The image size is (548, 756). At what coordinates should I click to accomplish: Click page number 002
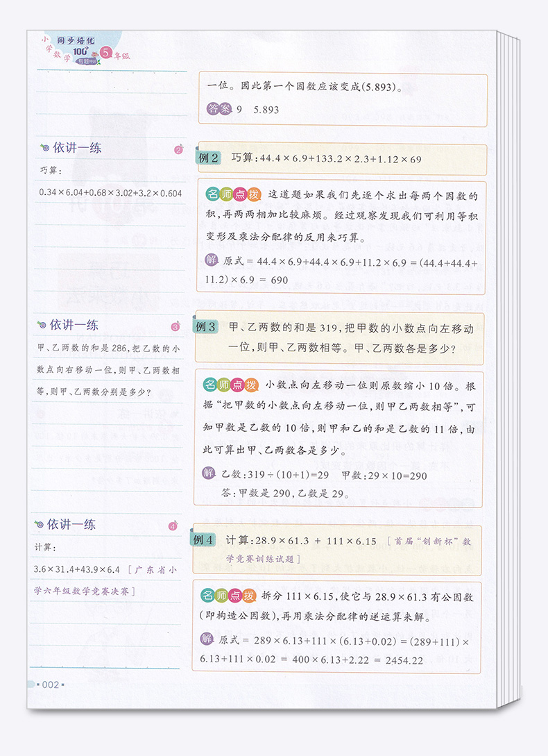coord(51,684)
